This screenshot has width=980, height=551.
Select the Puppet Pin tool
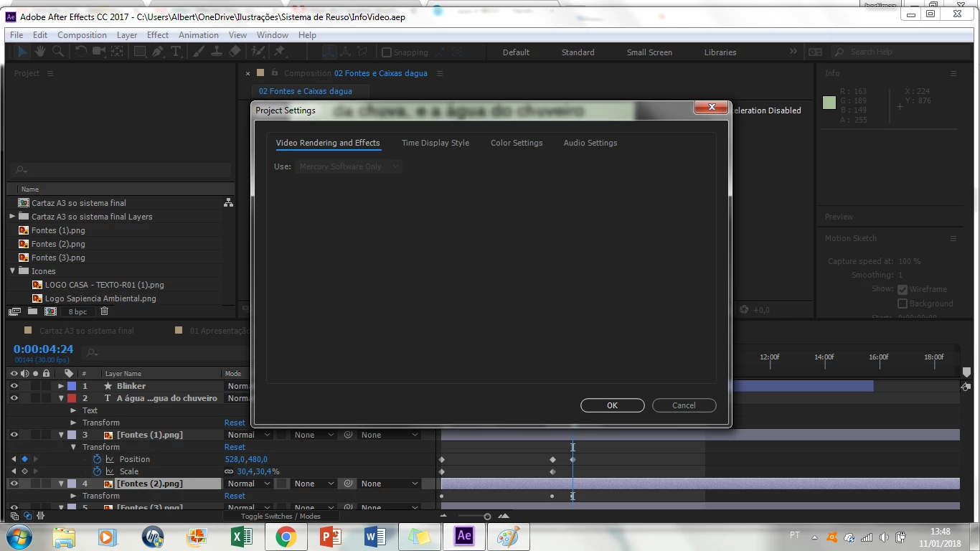pyautogui.click(x=279, y=52)
